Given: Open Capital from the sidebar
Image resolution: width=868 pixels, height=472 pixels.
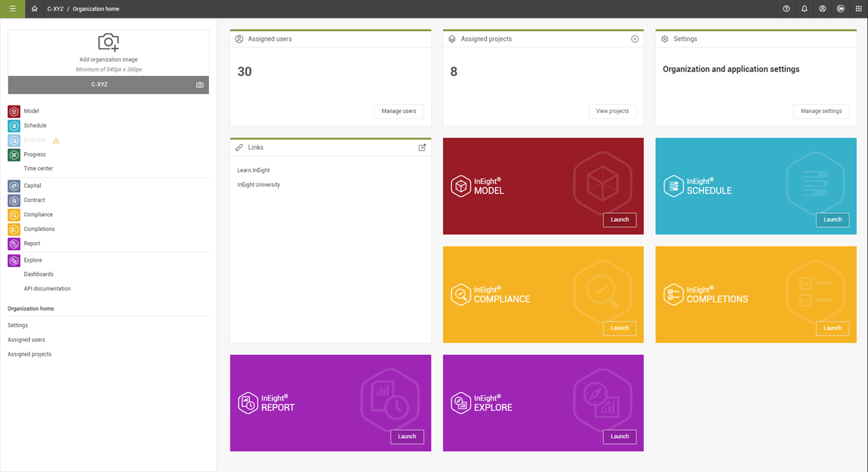Looking at the screenshot, I should (x=32, y=186).
